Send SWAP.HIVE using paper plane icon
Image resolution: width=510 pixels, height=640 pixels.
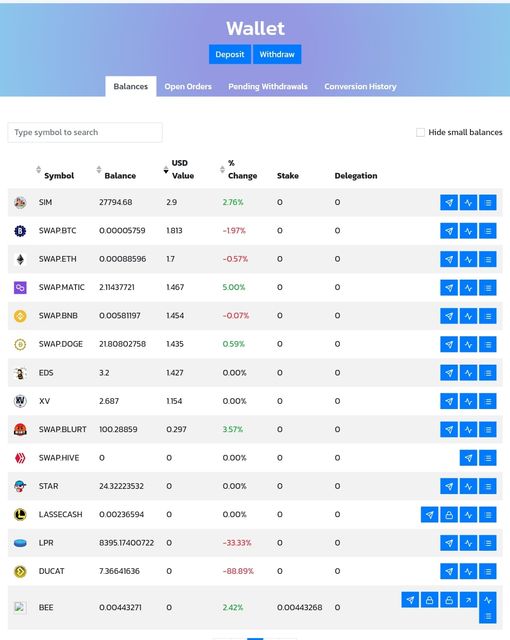pyautogui.click(x=468, y=458)
